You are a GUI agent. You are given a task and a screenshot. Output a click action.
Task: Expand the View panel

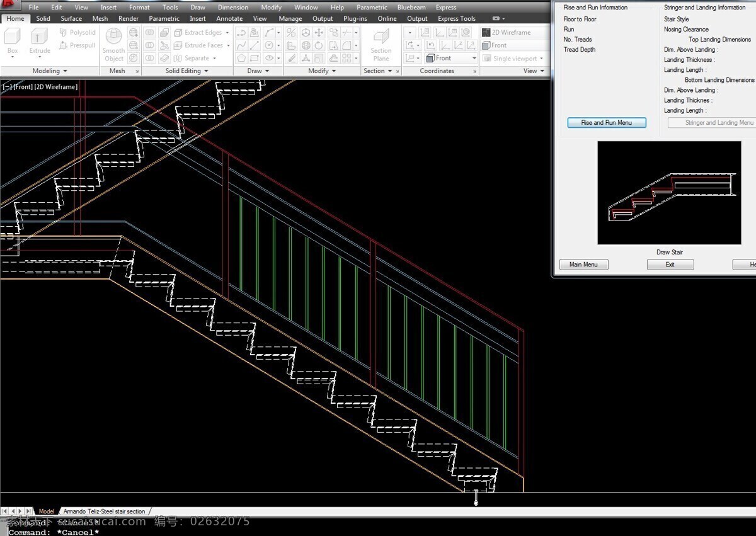(x=534, y=71)
